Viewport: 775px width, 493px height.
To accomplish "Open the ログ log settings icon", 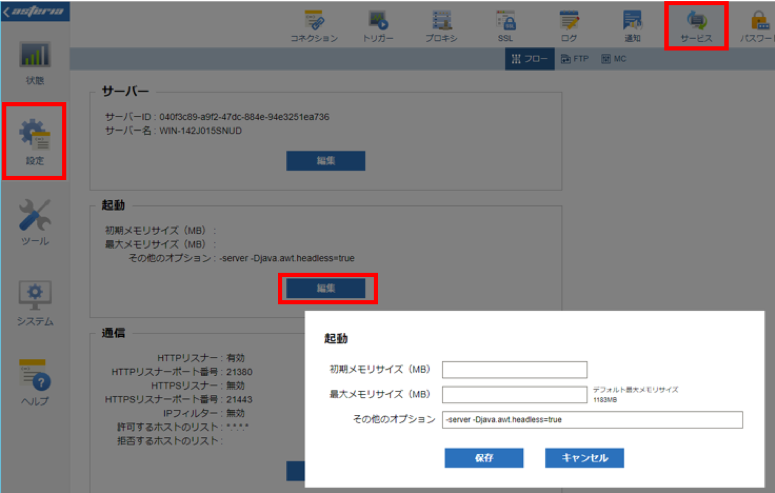I will (x=569, y=26).
